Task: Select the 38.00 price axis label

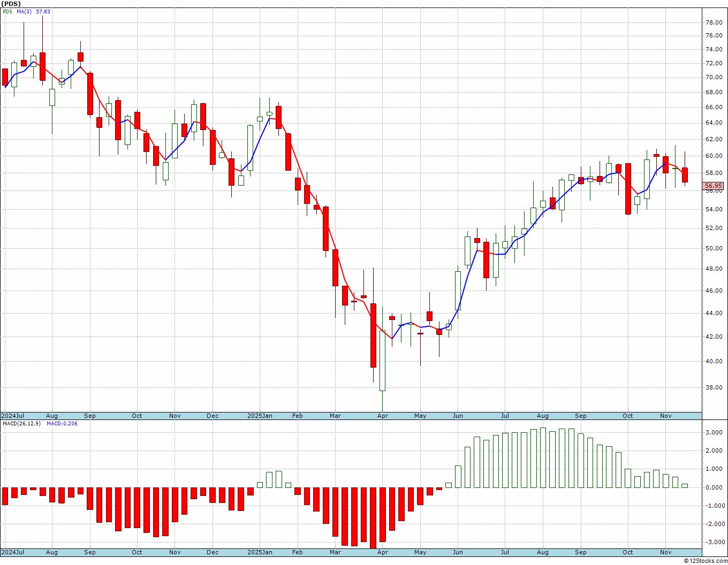Action: 714,388
